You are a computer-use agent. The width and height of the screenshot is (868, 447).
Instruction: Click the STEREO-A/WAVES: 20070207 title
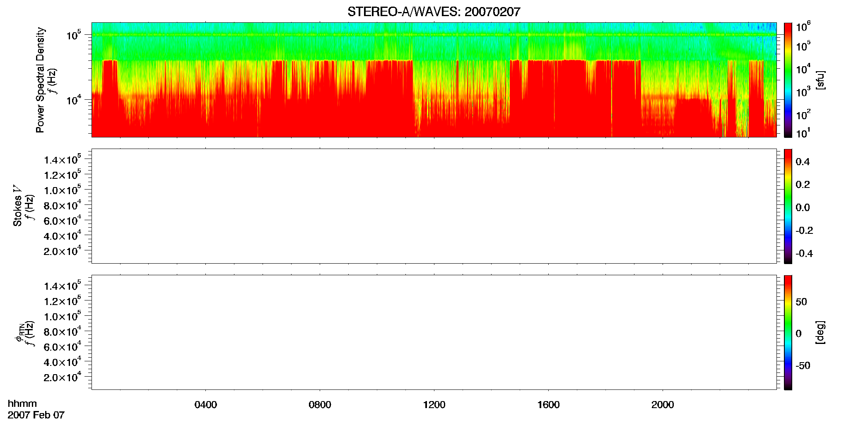434,12
